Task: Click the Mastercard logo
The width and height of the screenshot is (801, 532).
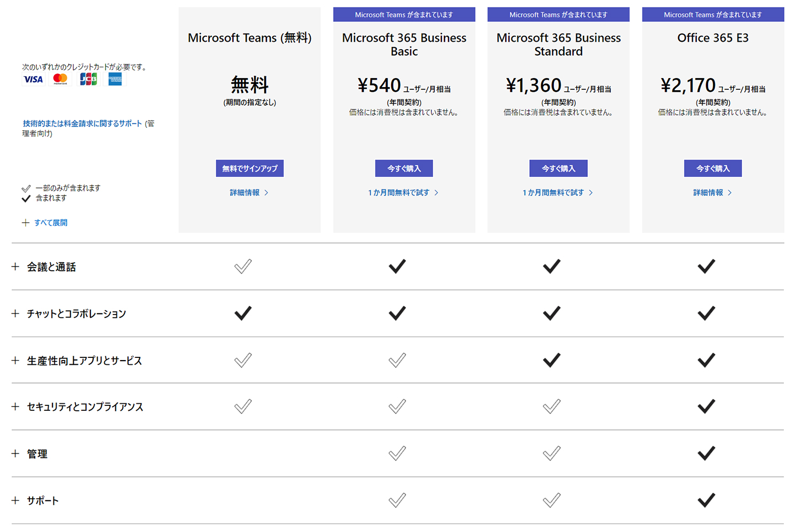Action: pyautogui.click(x=60, y=80)
